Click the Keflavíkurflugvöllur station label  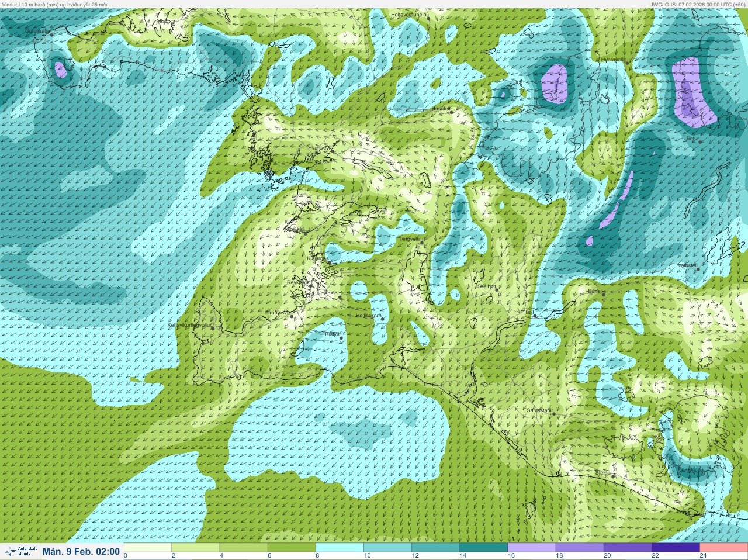click(189, 325)
